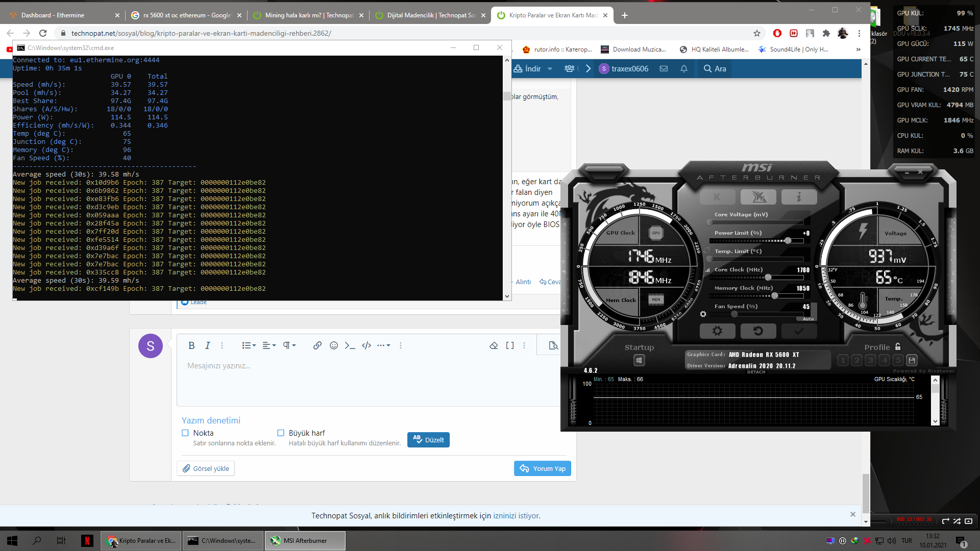
Task: Insert link using the chain icon
Action: (317, 345)
